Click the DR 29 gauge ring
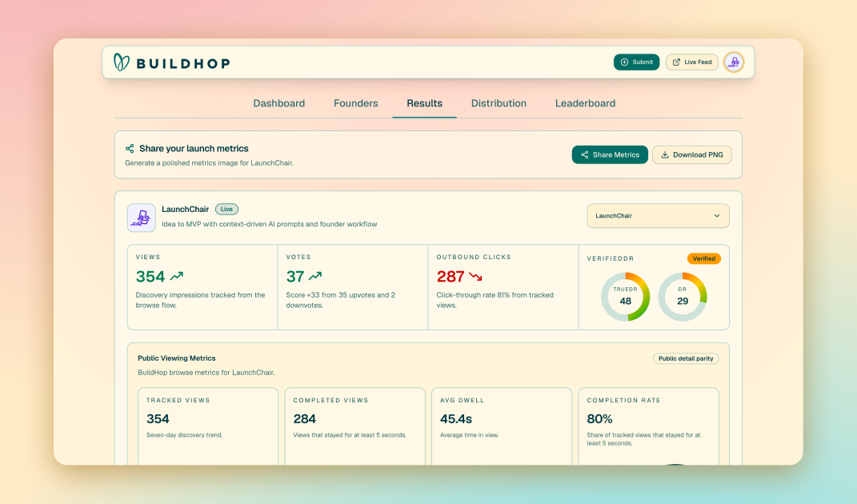The image size is (857, 504). [x=683, y=297]
